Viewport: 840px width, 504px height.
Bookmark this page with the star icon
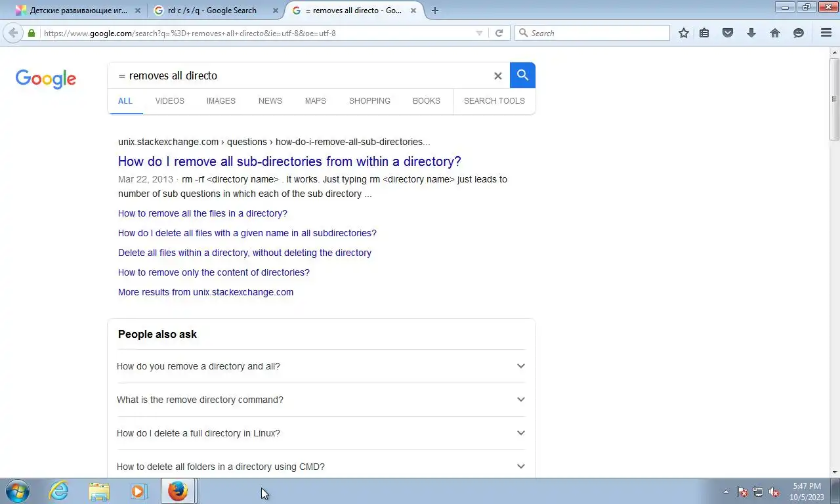pos(684,33)
